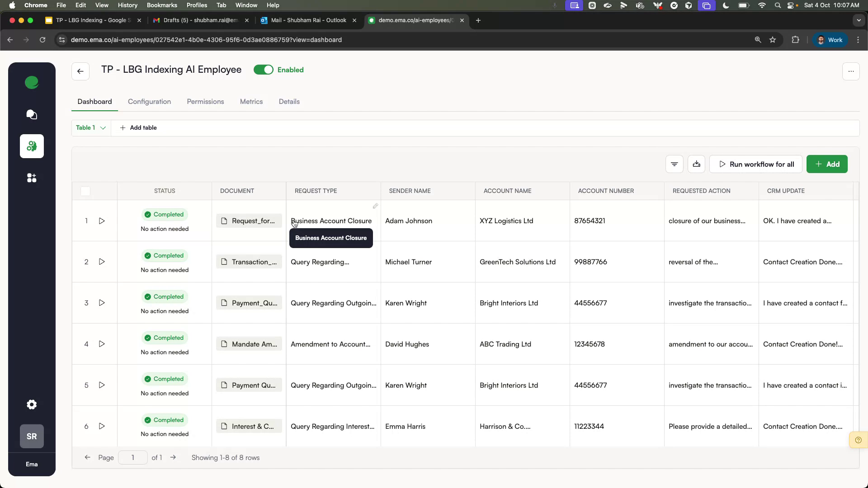Run the workflow for row 1 via play icon
Viewport: 868px width, 488px height.
coord(102,221)
